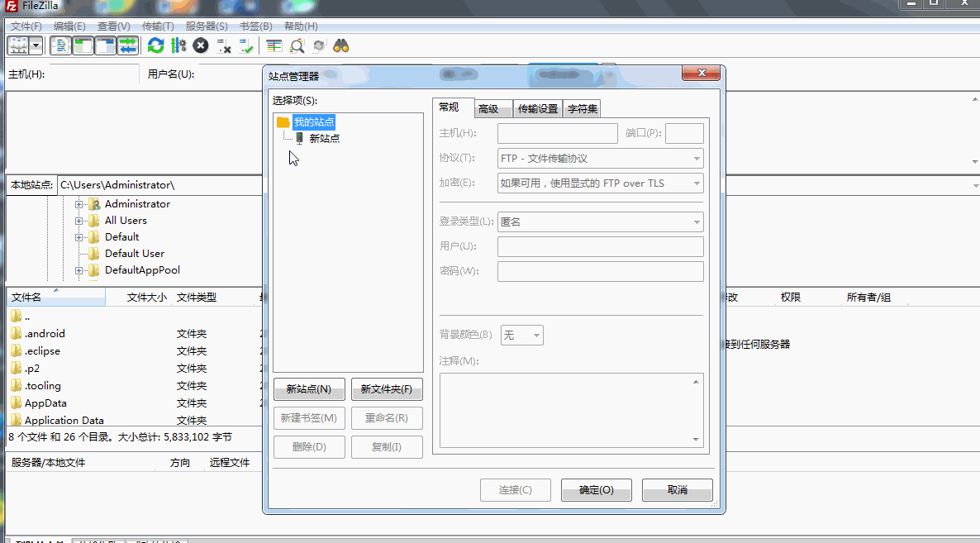Viewport: 980px width, 543px height.
Task: Select the 我的站点 folder icon
Action: coord(283,121)
